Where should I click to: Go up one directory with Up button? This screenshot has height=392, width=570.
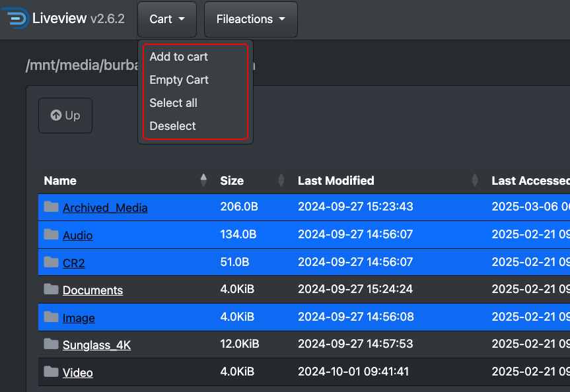point(65,115)
